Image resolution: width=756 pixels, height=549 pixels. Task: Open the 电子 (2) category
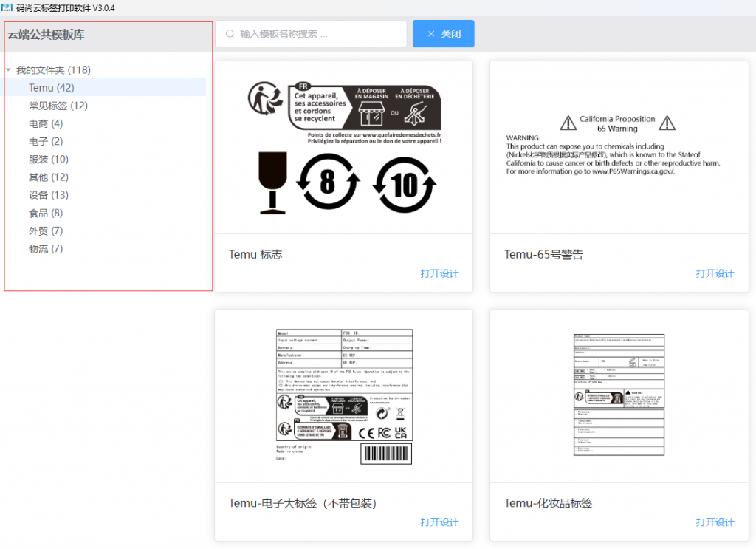click(46, 141)
